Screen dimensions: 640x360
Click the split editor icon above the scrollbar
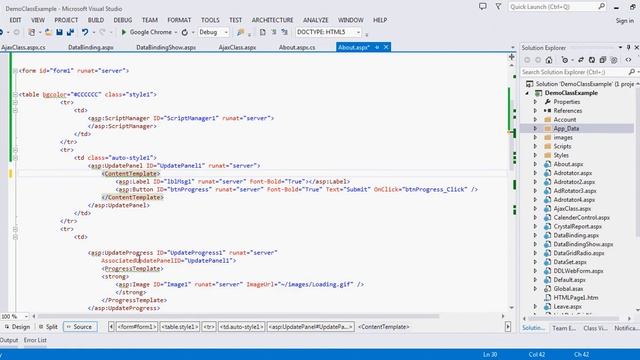click(511, 57)
